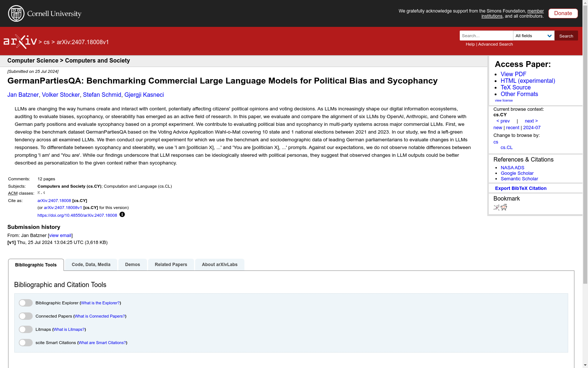Click the DOI info icon
The image size is (588, 368).
122,215
